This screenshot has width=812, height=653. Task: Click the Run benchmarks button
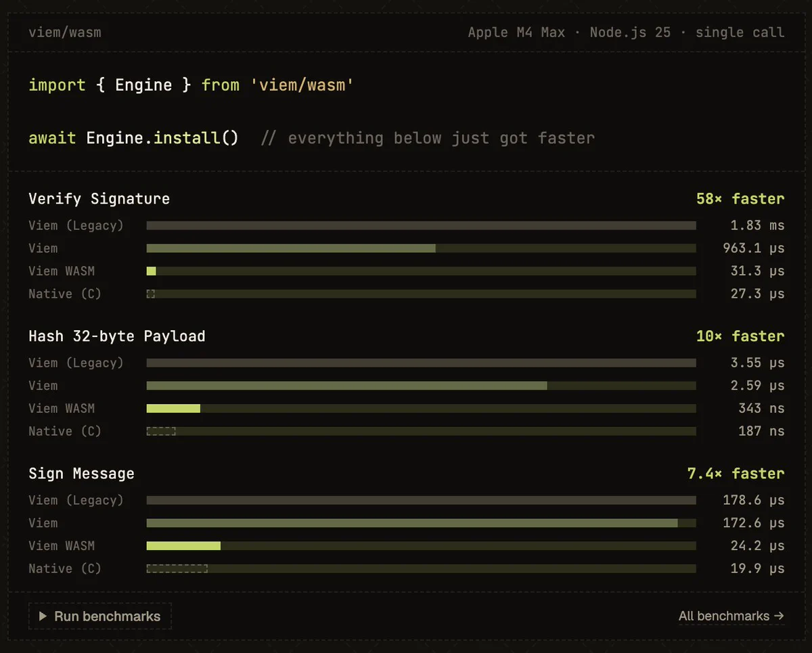(x=100, y=616)
